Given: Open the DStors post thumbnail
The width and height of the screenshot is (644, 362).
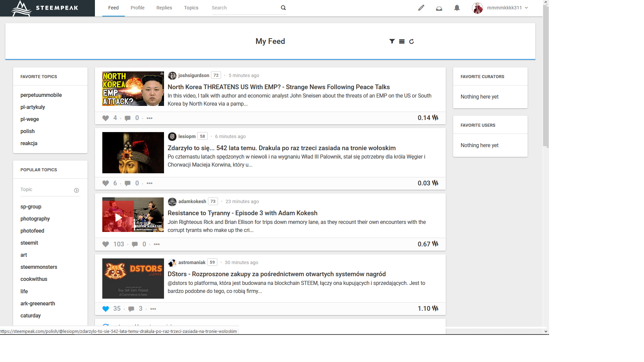Looking at the screenshot, I should pos(133,279).
